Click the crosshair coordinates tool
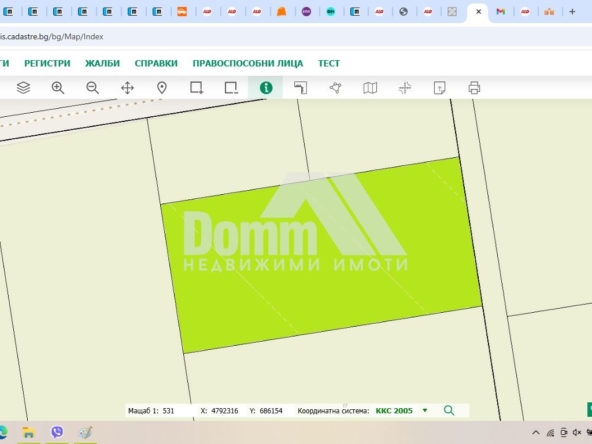Image resolution: width=592 pixels, height=444 pixels. (405, 88)
